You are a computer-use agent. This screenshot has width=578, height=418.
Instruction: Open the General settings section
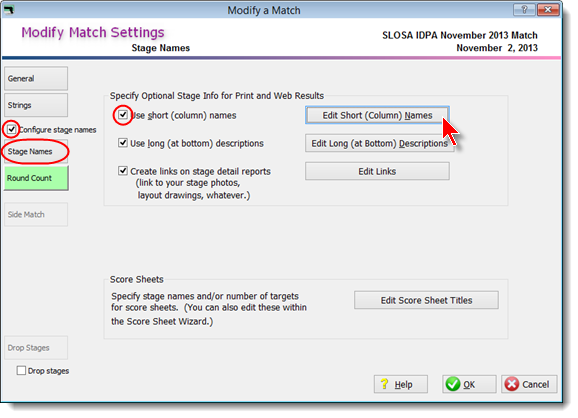(x=36, y=78)
